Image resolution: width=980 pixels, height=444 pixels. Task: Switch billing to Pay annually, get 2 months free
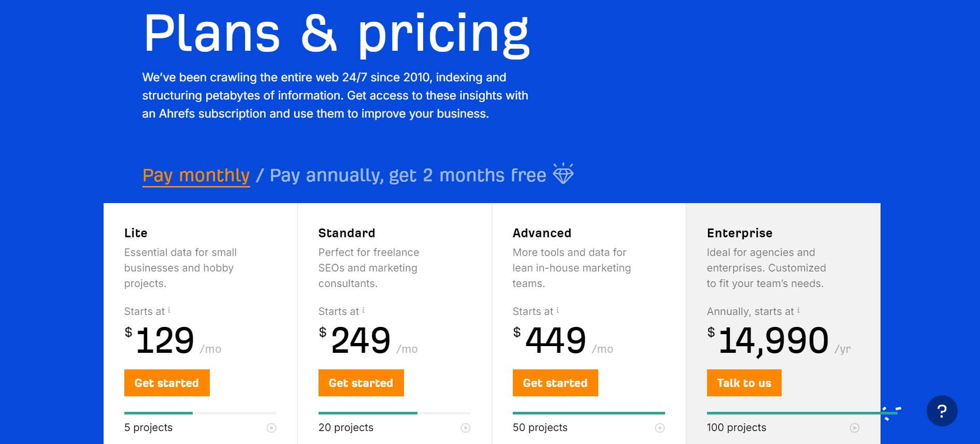pyautogui.click(x=407, y=175)
